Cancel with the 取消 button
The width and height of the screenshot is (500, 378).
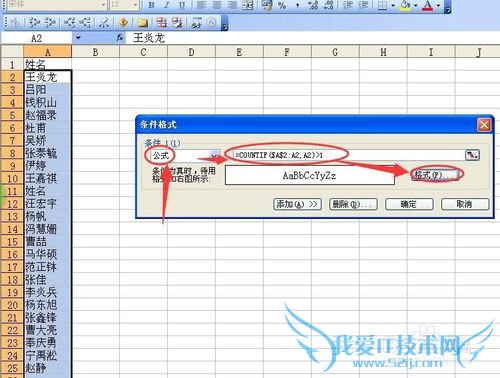point(465,204)
